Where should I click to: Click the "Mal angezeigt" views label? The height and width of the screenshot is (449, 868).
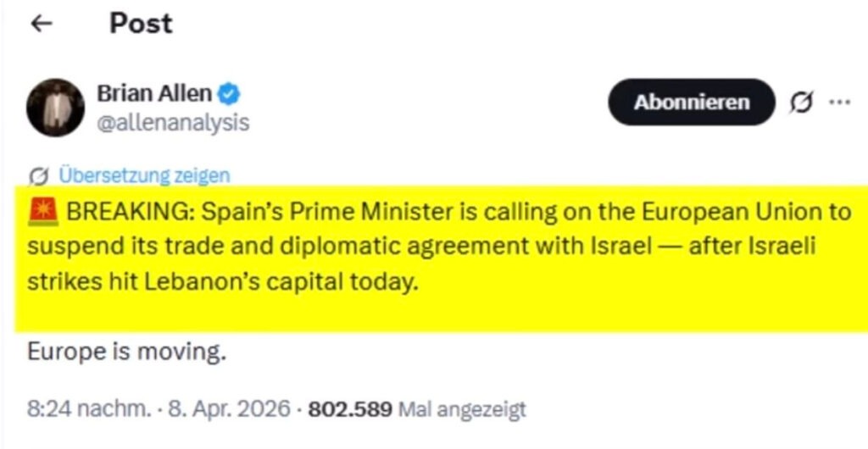click(x=462, y=410)
